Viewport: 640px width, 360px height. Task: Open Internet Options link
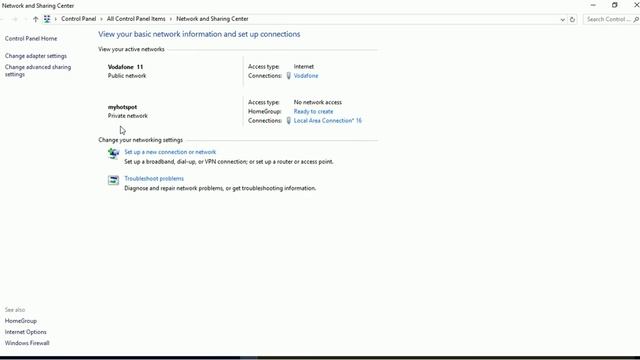[x=25, y=332]
